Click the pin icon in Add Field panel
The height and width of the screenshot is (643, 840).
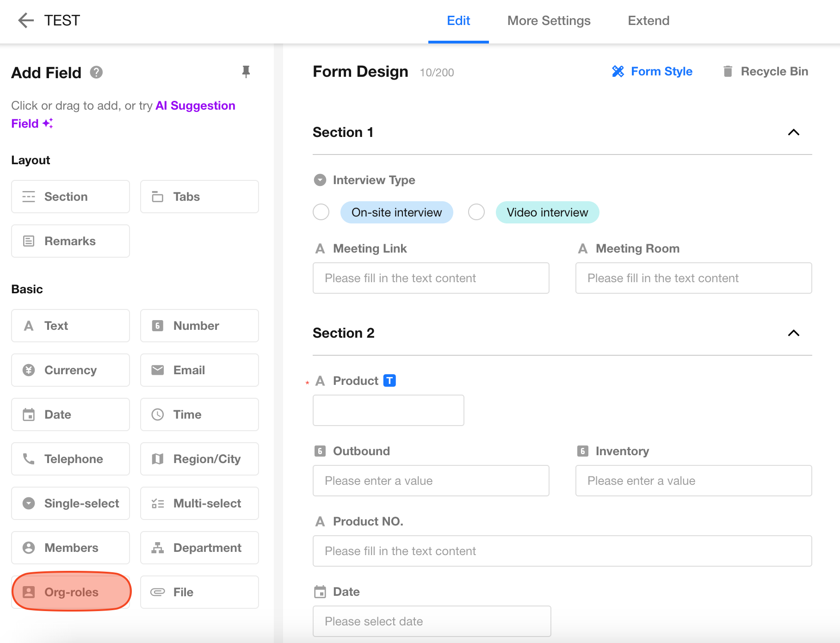click(x=246, y=72)
